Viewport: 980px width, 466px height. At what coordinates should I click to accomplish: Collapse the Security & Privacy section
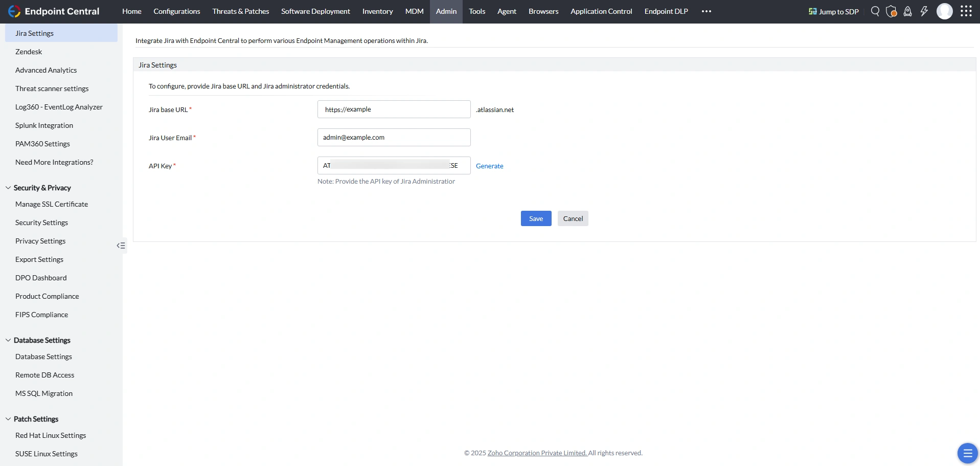tap(8, 188)
